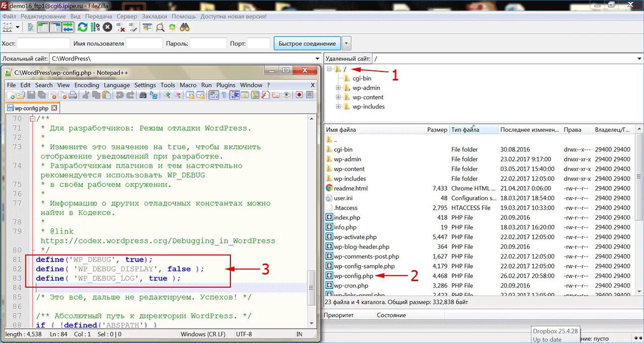Click Notepad++ New file icon
Viewport: 644px width, 343px height.
tap(11, 95)
